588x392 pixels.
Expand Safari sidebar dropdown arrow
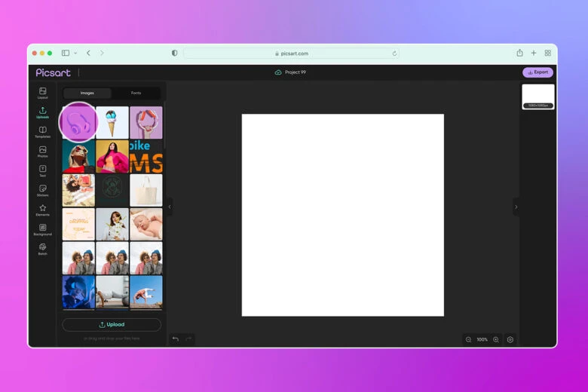(75, 54)
